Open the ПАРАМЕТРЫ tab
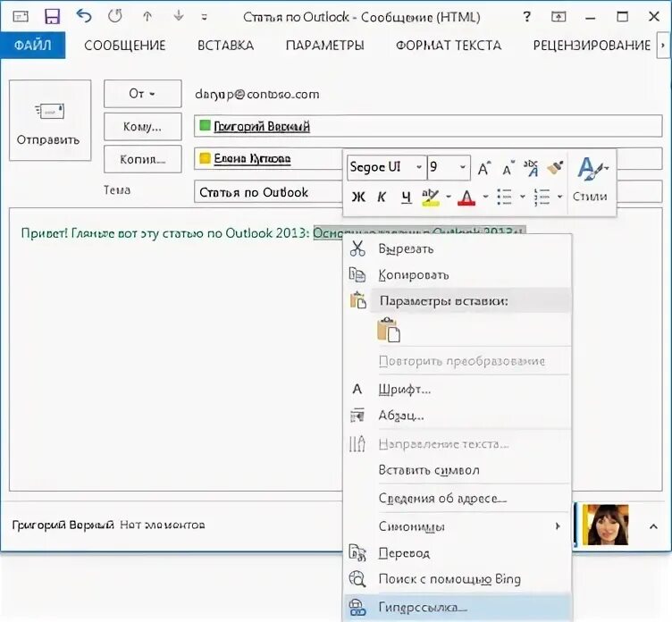This screenshot has height=622, width=672. click(325, 45)
